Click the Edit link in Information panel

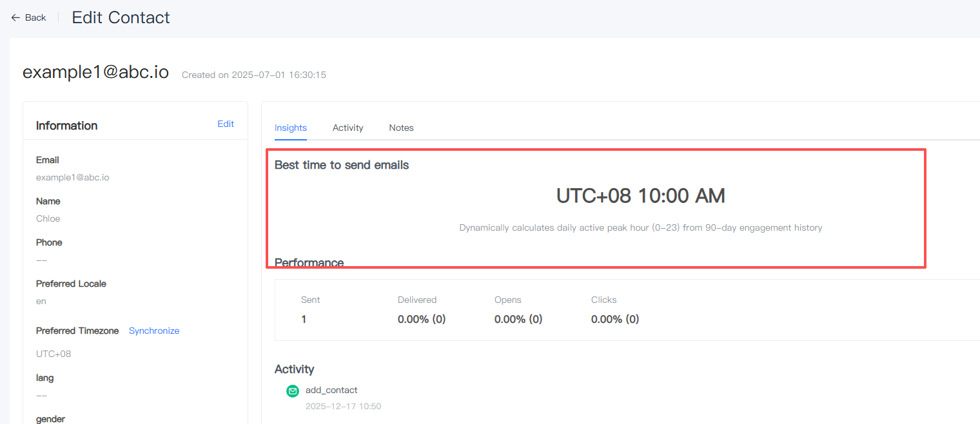[x=226, y=124]
